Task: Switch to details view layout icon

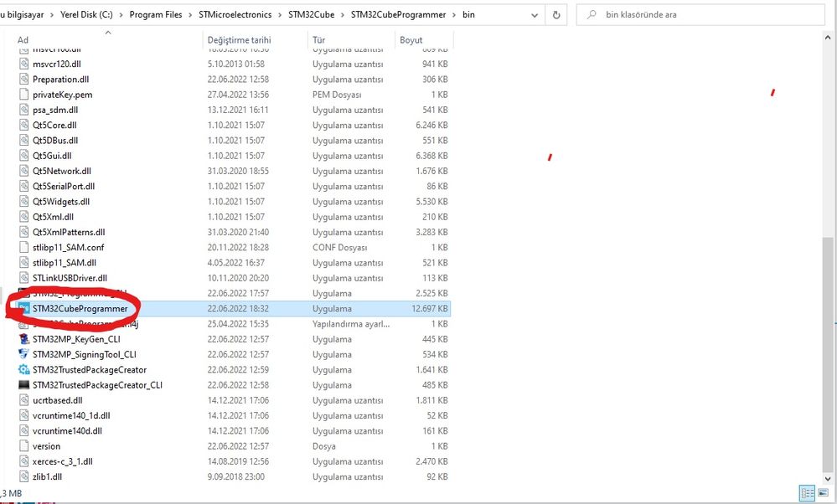Action: coord(807,493)
